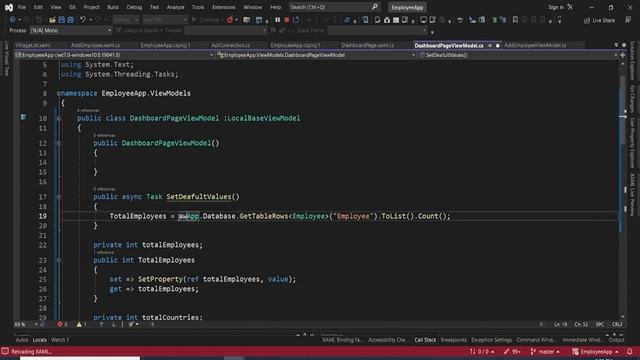The width and height of the screenshot is (640, 360).
Task: Stop debugging with the red square icon
Action: [x=287, y=20]
